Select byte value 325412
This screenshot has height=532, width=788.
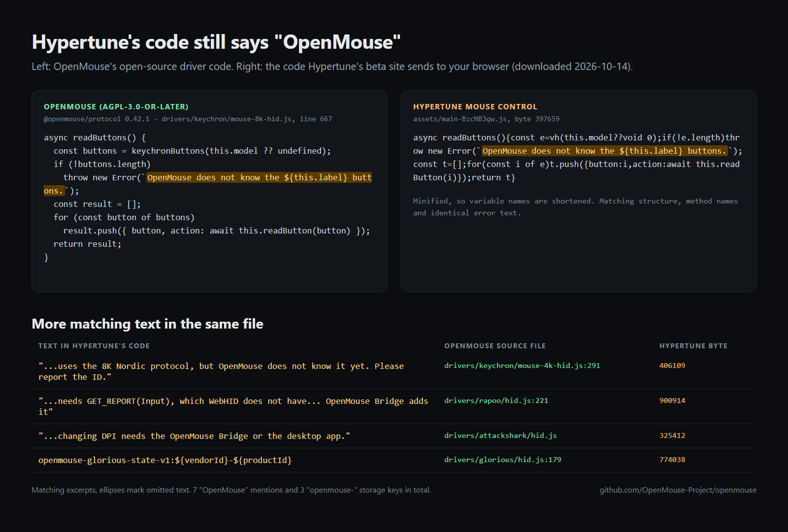pos(672,436)
